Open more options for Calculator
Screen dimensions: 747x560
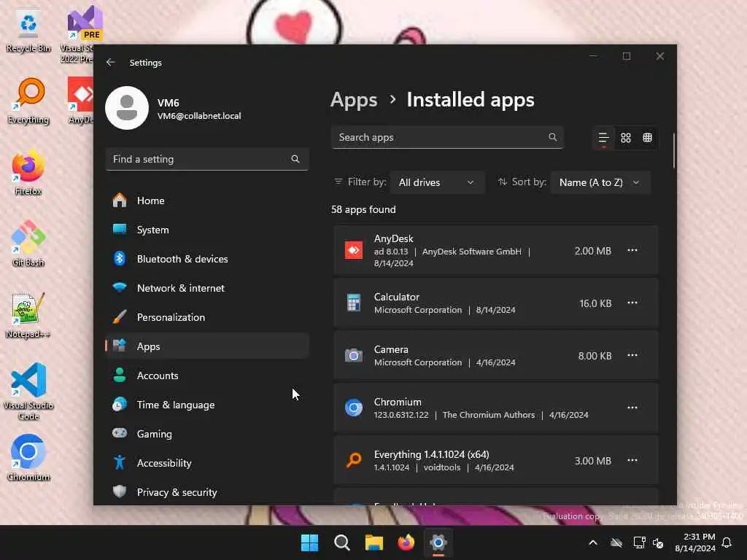coord(632,303)
